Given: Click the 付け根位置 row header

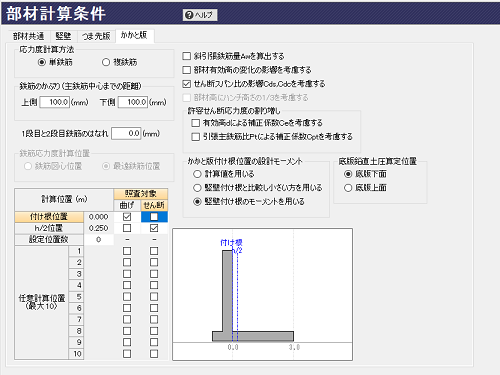Looking at the screenshot, I should [x=49, y=217].
